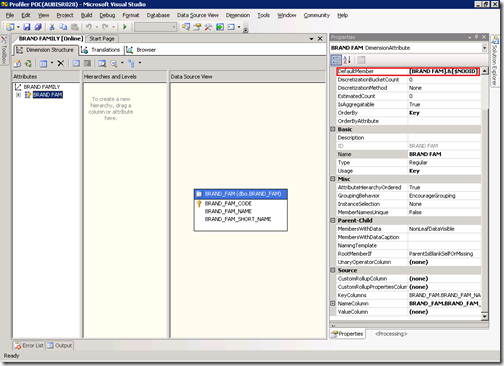Click the Paste icon in the main toolbar
504x366 pixels.
tap(75, 27)
